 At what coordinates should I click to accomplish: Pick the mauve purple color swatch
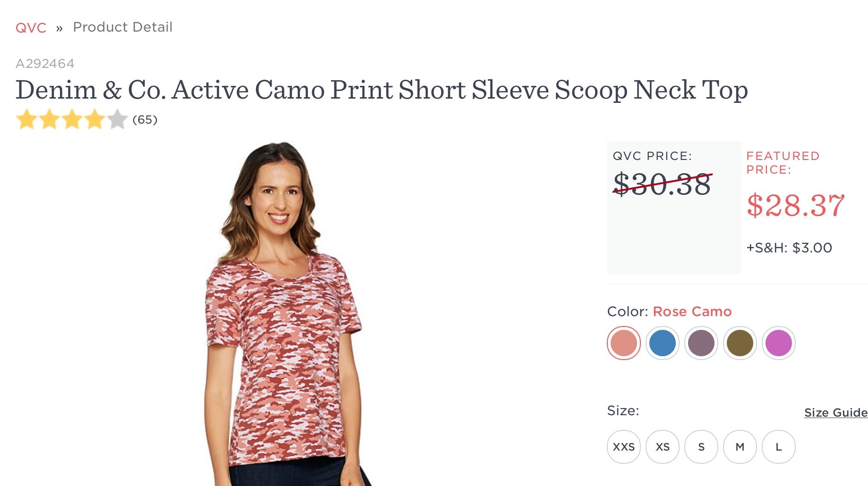tap(701, 343)
